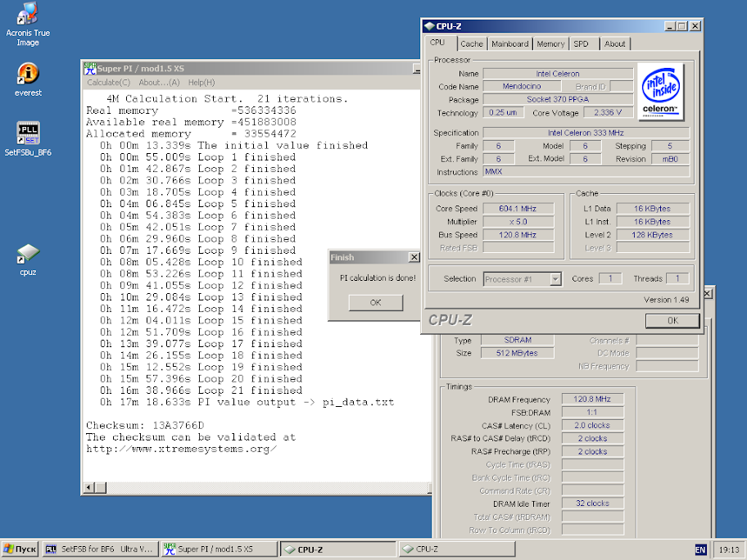
Task: Confirm OK in the Finish dialog
Action: (375, 302)
